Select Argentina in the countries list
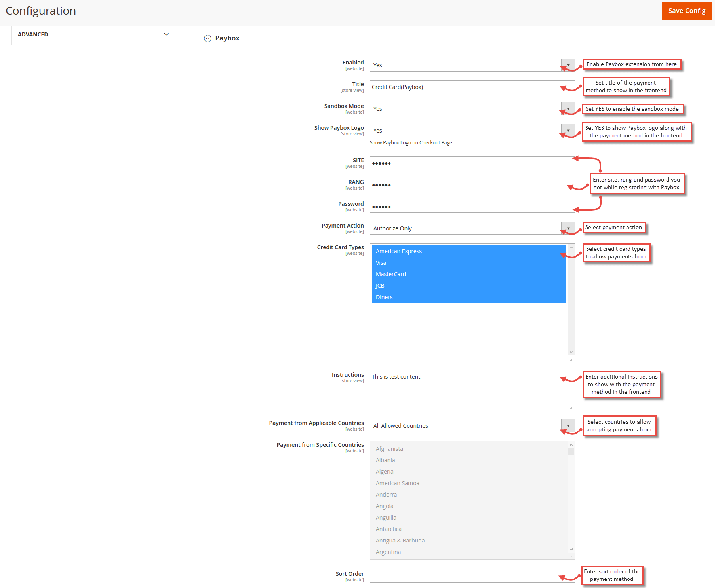718x588 pixels. coord(469,552)
